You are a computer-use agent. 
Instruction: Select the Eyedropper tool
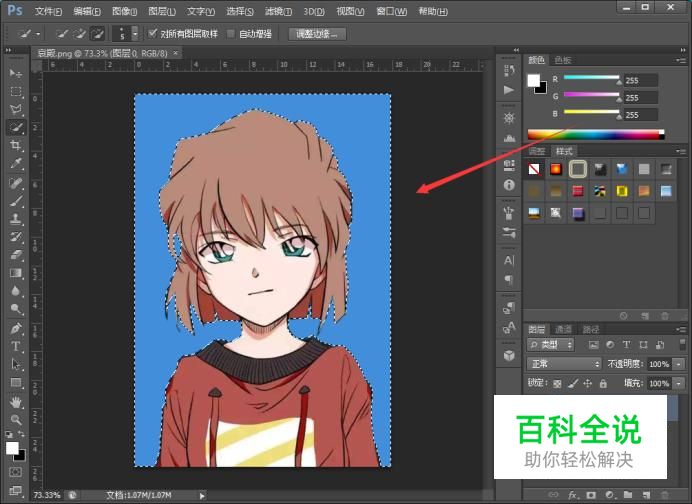point(16,164)
